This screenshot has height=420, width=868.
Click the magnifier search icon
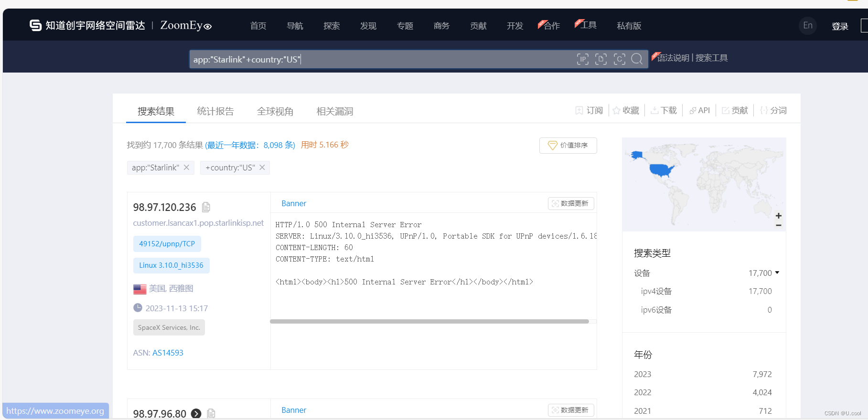click(637, 59)
